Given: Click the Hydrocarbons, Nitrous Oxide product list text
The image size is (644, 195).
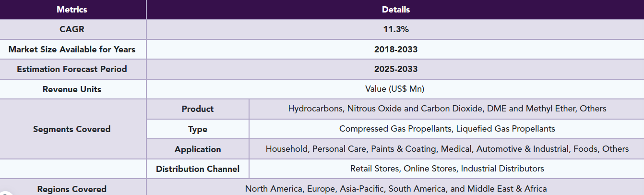Looking at the screenshot, I should 447,109.
